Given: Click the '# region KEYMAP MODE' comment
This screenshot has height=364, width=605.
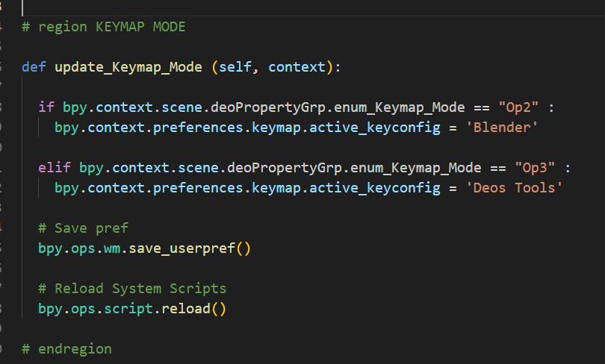Looking at the screenshot, I should [x=104, y=27].
